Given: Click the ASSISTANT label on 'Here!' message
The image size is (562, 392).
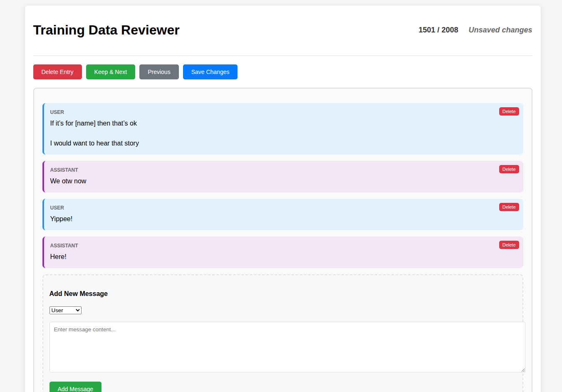Looking at the screenshot, I should pyautogui.click(x=64, y=245).
